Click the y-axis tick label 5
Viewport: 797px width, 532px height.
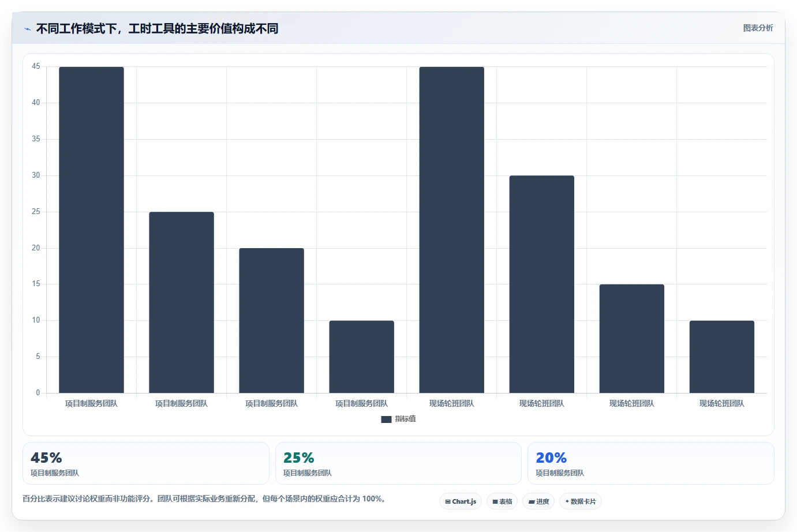pos(38,357)
